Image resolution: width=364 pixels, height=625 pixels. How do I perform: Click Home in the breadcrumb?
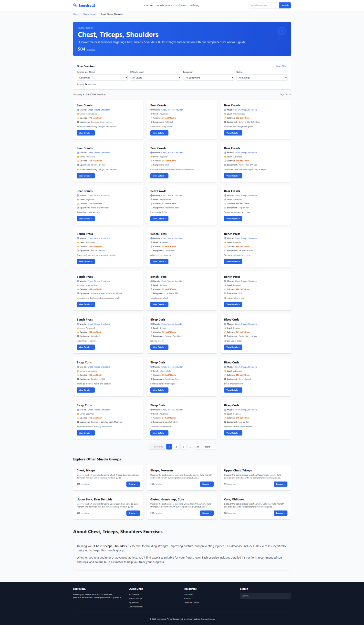coord(76,14)
